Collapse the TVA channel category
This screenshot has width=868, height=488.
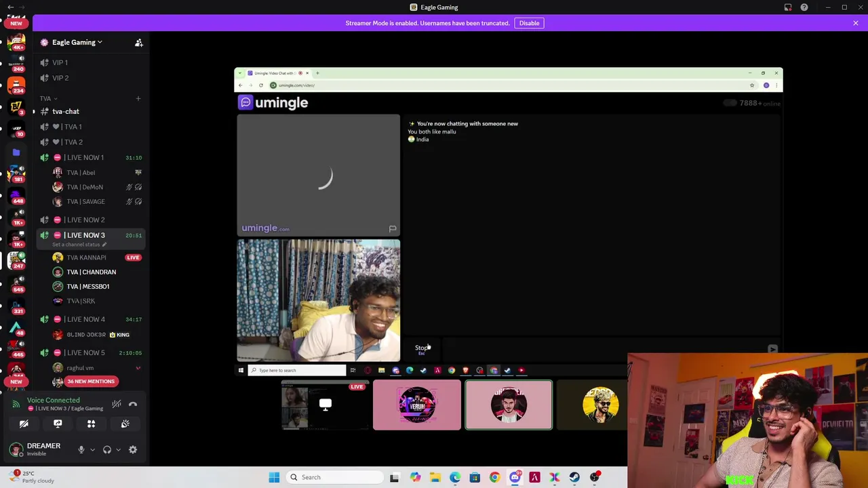(x=47, y=98)
